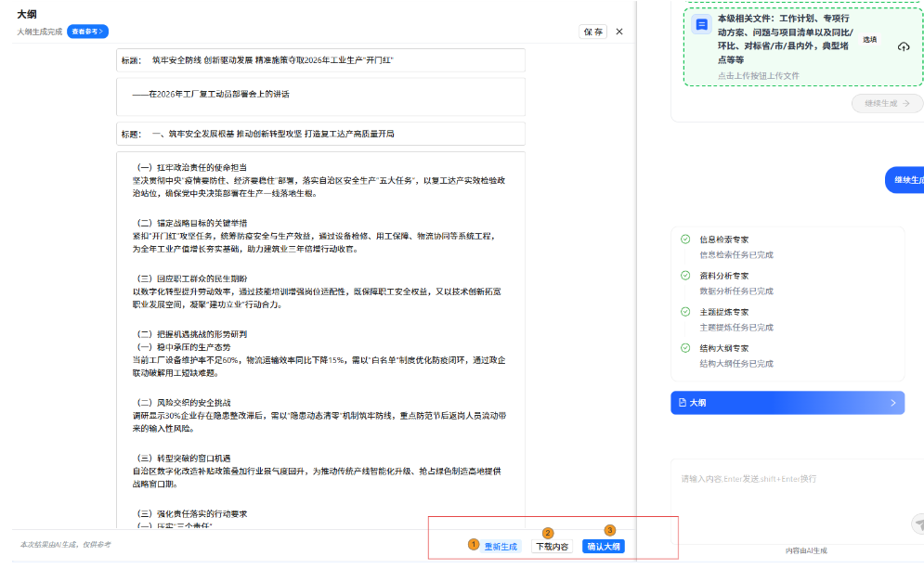Open 查看参考 reference link
The height and width of the screenshot is (569, 924).
pyautogui.click(x=87, y=32)
